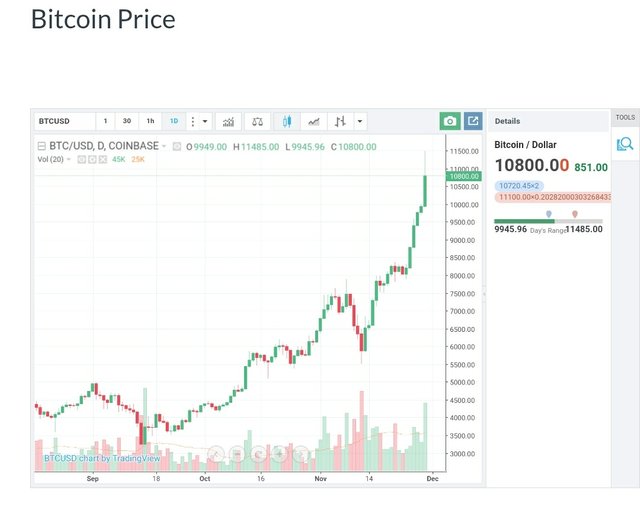Select the 30 minute interval button
The height and width of the screenshot is (510, 640).
(x=127, y=121)
